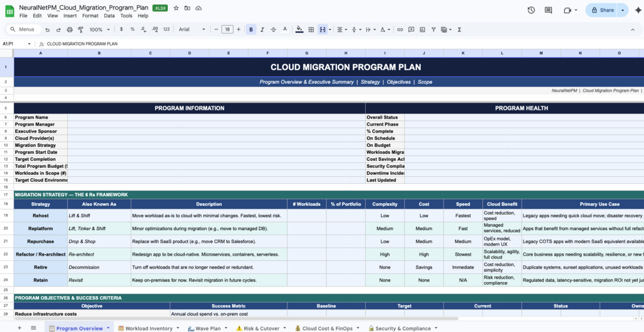Apply italic formatting
644x332 pixels.
(262, 29)
